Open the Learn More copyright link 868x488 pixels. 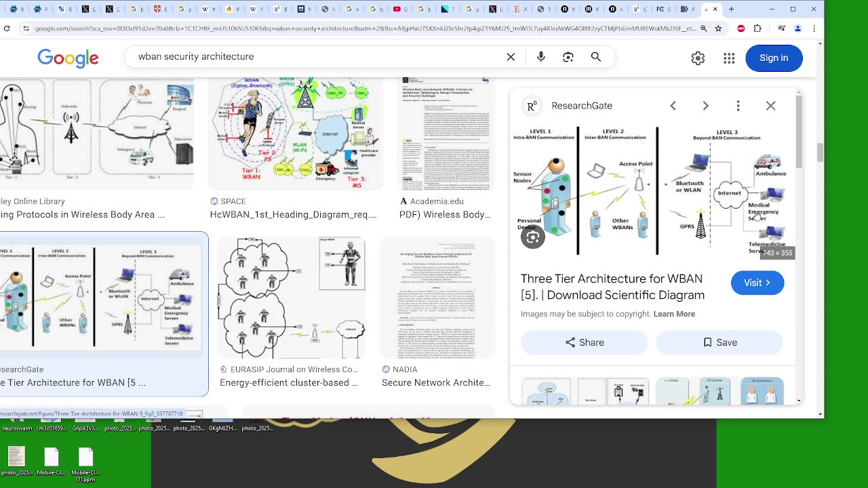coord(674,314)
